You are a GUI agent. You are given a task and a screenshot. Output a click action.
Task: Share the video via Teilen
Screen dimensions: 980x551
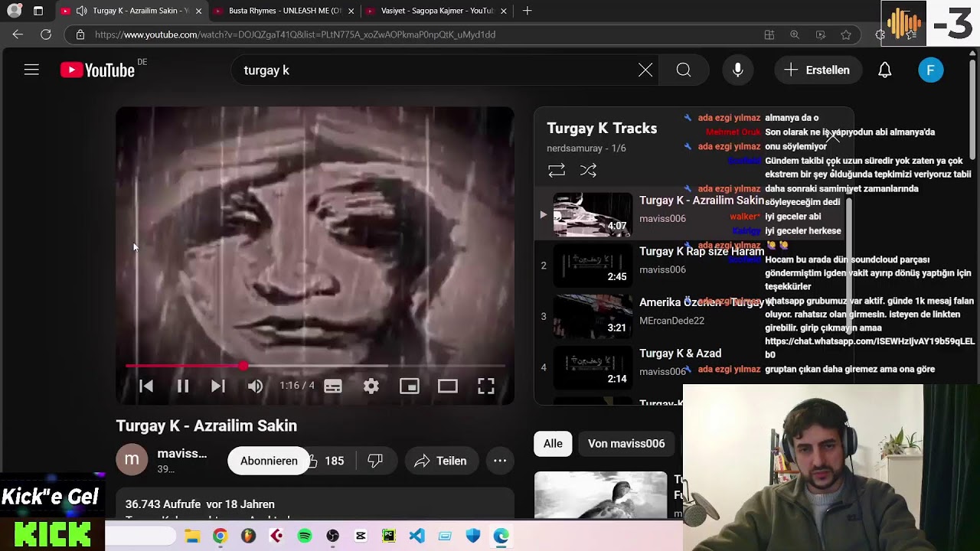pyautogui.click(x=440, y=461)
